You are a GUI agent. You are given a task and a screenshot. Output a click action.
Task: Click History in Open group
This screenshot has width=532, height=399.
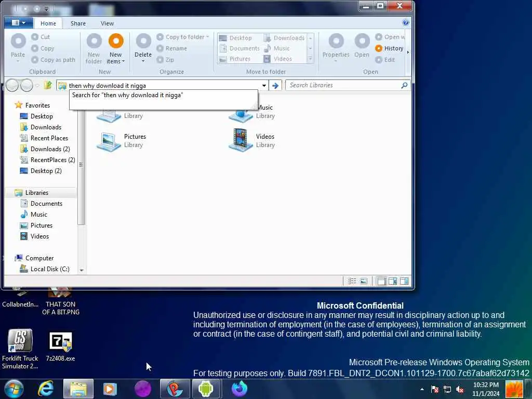point(390,48)
